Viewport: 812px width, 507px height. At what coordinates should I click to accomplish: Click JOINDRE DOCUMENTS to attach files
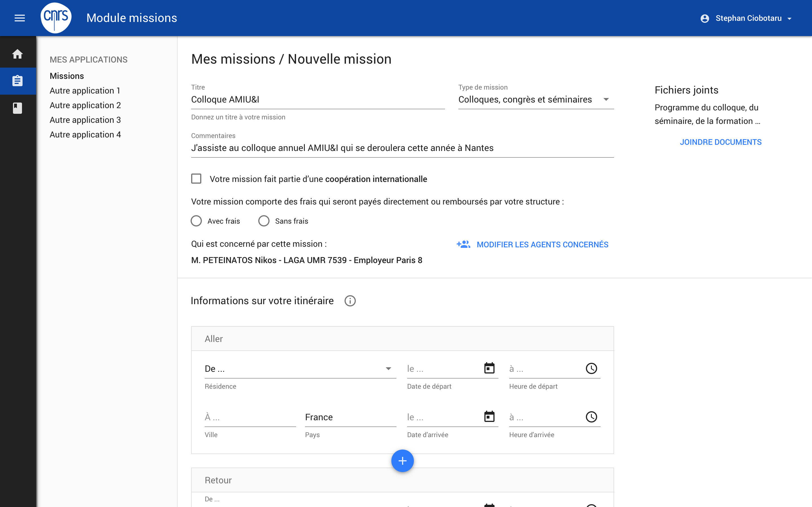(x=721, y=142)
